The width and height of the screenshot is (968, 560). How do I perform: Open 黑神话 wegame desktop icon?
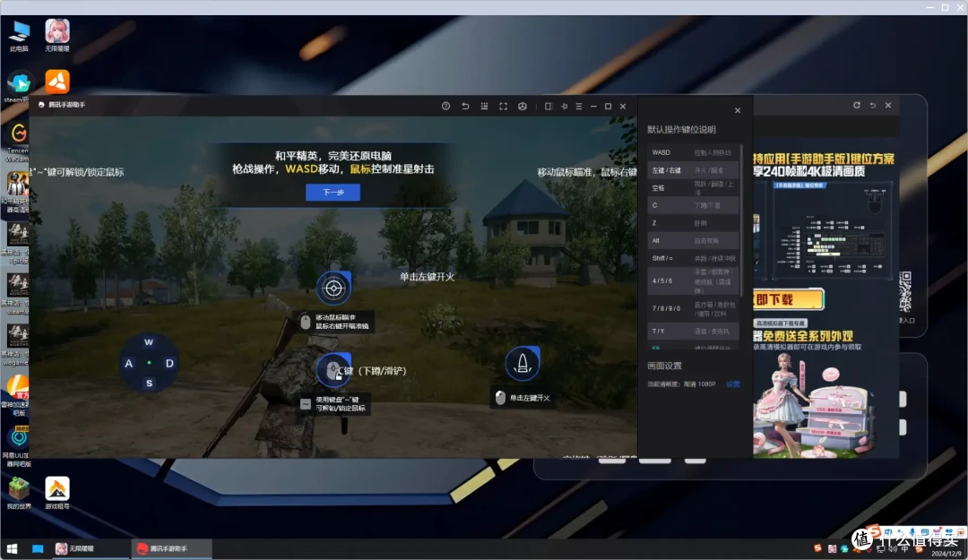17,345
